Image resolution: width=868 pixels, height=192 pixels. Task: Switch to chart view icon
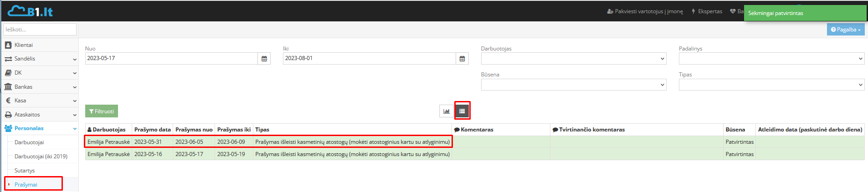pos(447,111)
